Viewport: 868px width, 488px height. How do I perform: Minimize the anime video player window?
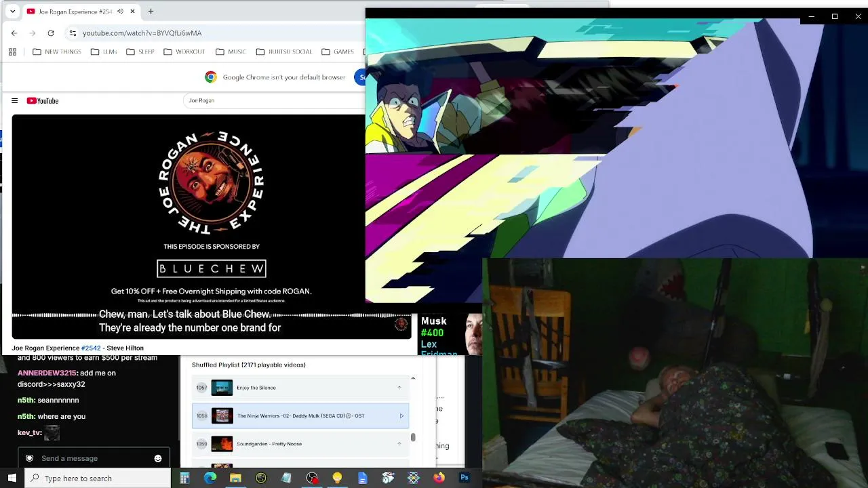812,16
